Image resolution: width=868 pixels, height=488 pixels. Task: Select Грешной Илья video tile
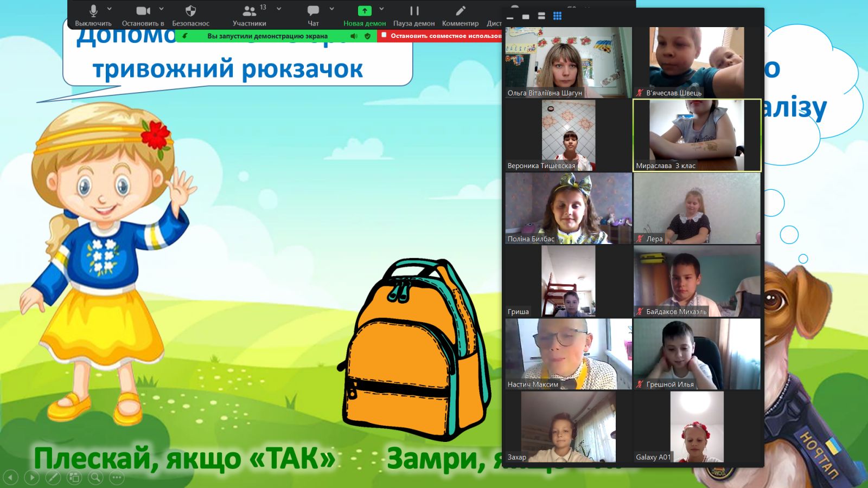click(x=697, y=354)
